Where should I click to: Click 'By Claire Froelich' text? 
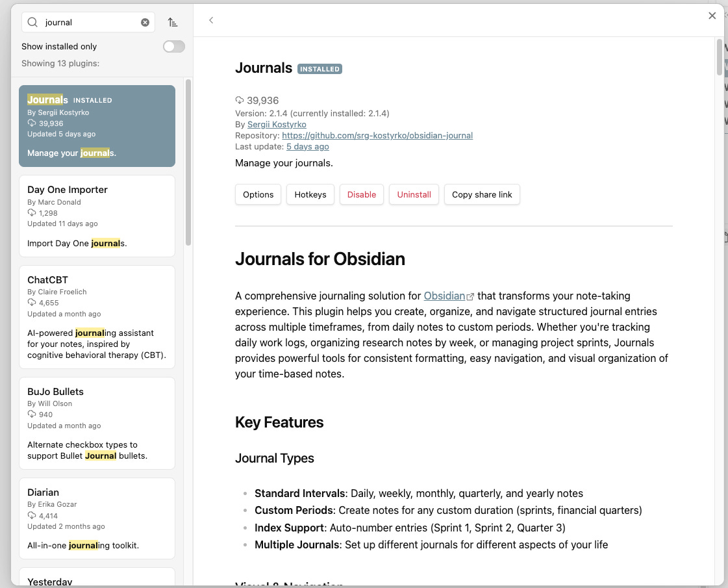point(56,292)
